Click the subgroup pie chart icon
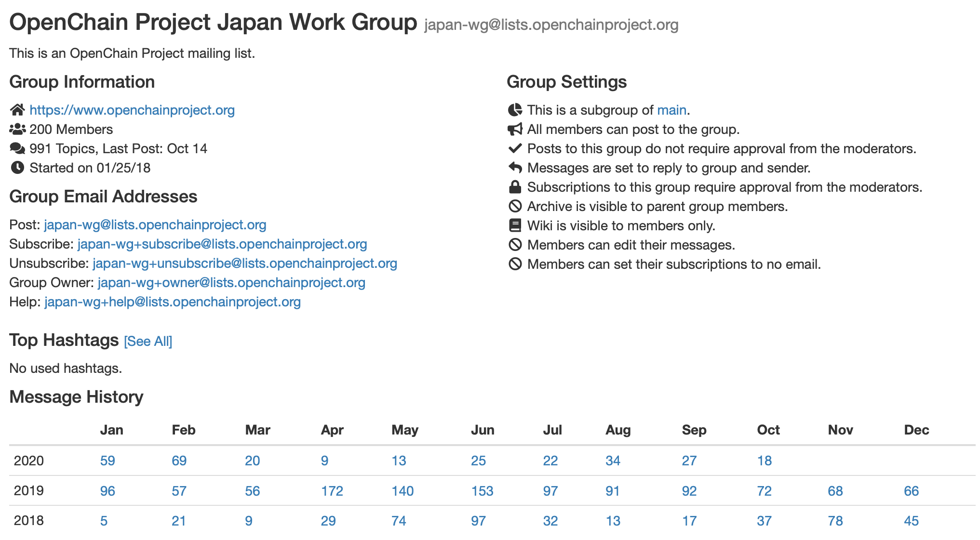 point(515,110)
